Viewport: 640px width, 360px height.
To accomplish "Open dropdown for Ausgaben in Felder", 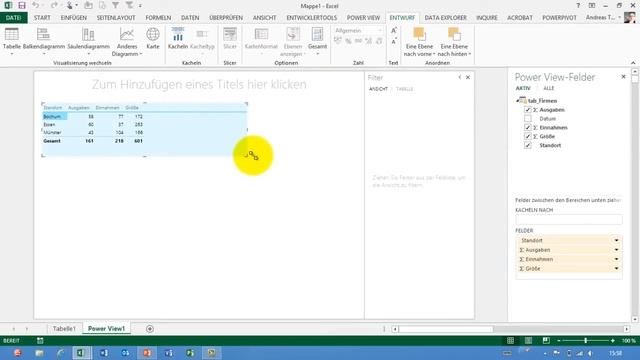I will point(616,250).
